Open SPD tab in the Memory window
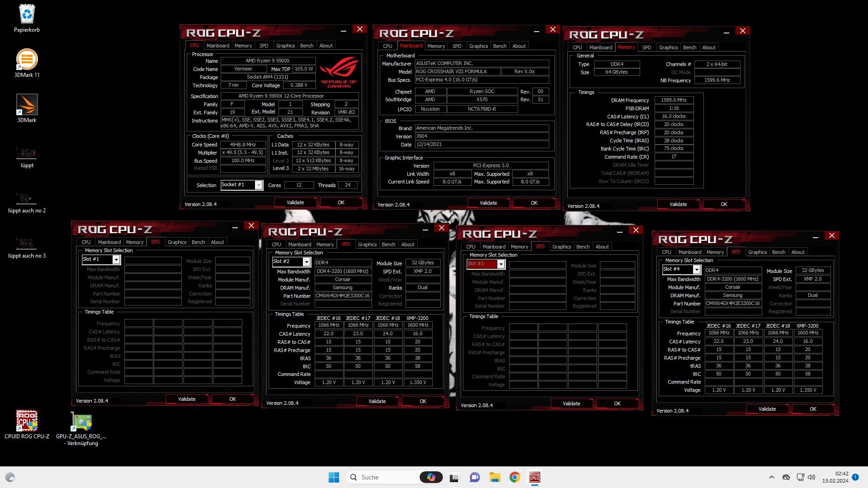The image size is (868, 488). coord(646,47)
